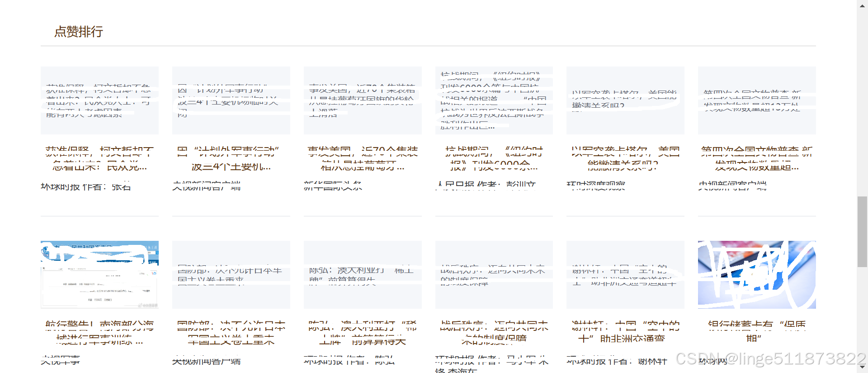Open thumbnail of the 战后秩序 article
Screen dimensions: 868x373
(x=494, y=275)
